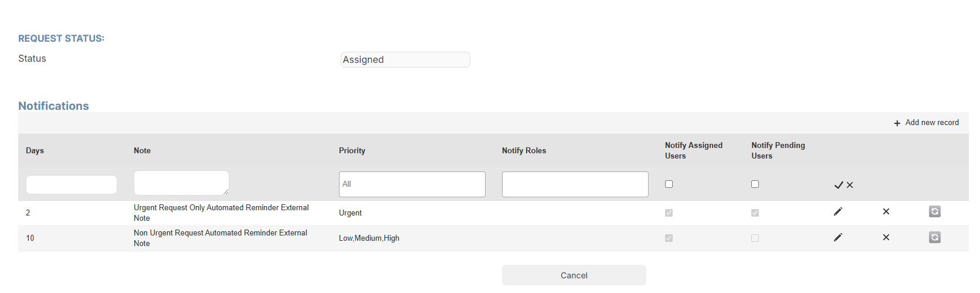Enable Notify Assigned Users checkbox in the new row

tap(669, 184)
